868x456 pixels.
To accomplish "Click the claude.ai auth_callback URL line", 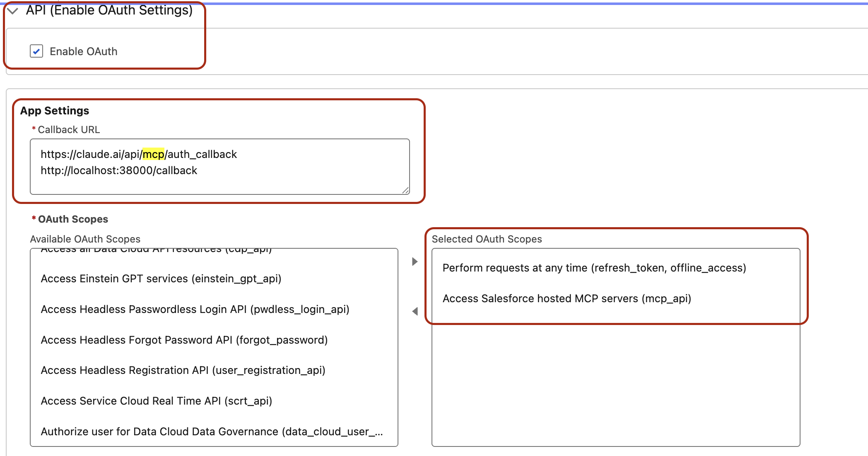I will pyautogui.click(x=139, y=154).
